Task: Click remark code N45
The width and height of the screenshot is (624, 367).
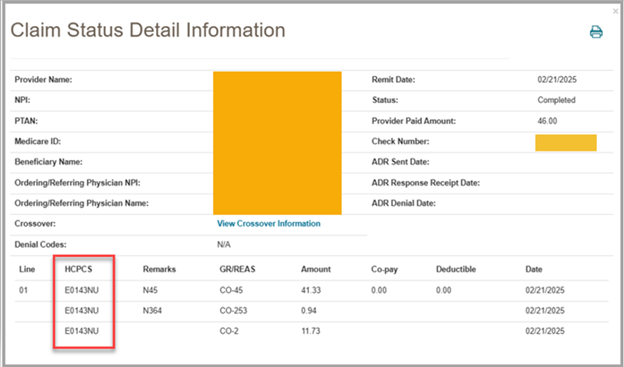Action: [150, 290]
